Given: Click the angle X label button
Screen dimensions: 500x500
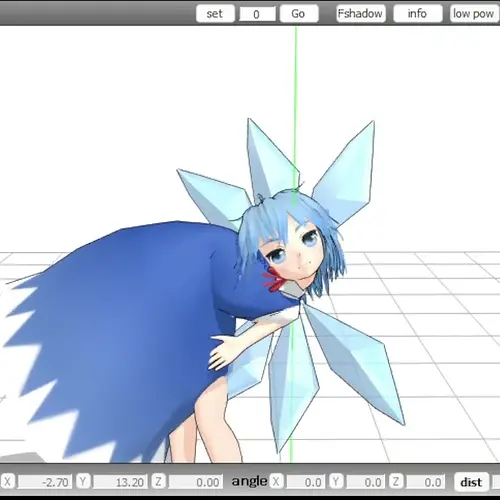Looking at the screenshot, I should click(276, 482).
